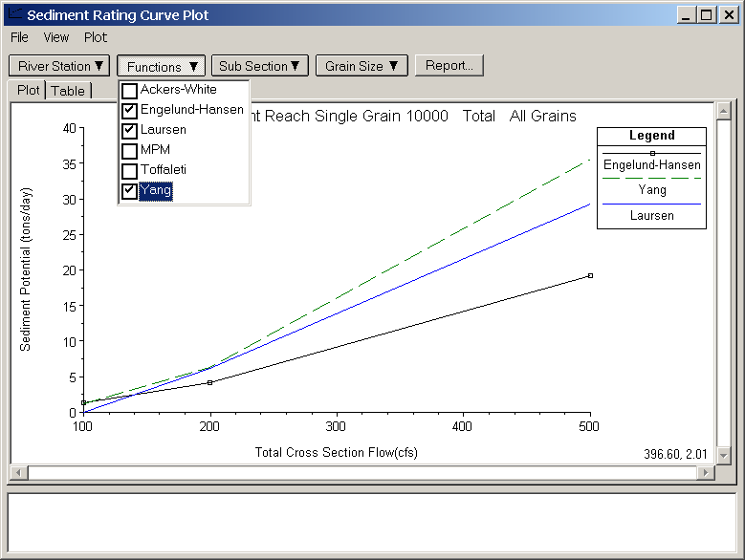This screenshot has height=560, width=745.
Task: Click the horizontal scrollbar left arrow
Action: click(17, 472)
